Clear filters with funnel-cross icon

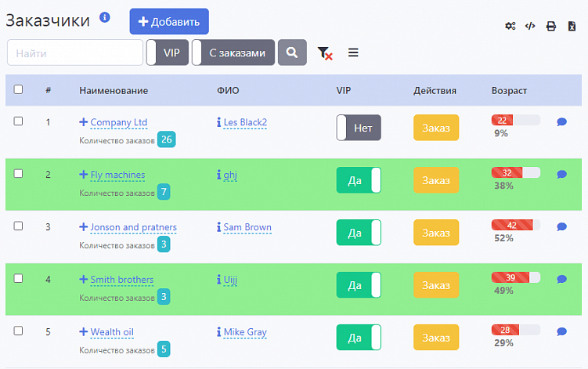click(325, 53)
